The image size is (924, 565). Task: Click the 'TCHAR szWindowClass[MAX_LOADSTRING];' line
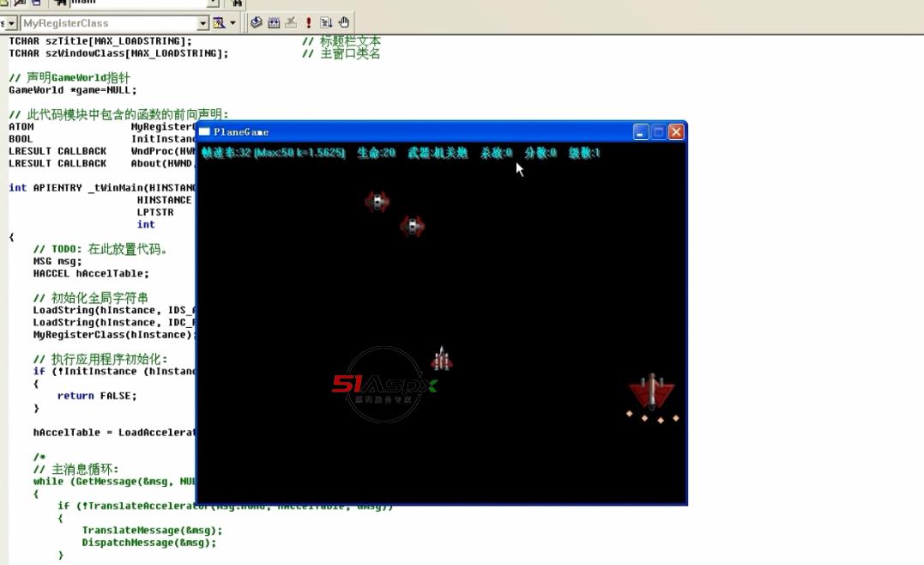pyautogui.click(x=118, y=53)
